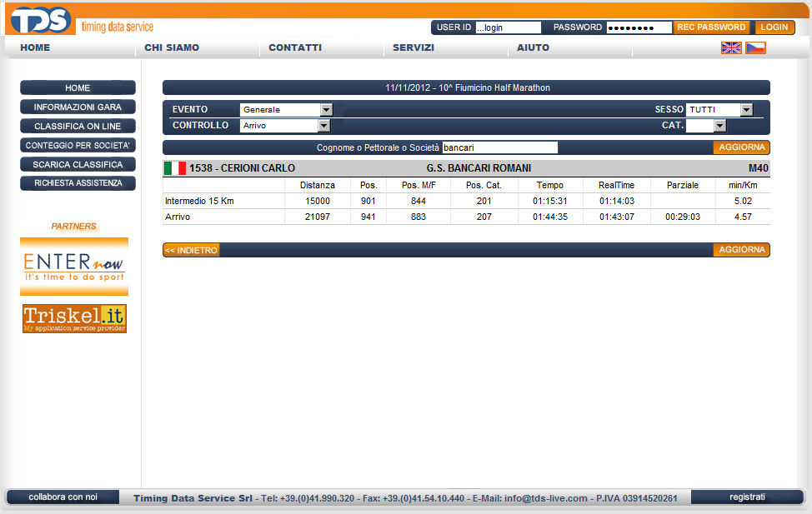Open the ENTERnow partner banner

tap(74, 266)
